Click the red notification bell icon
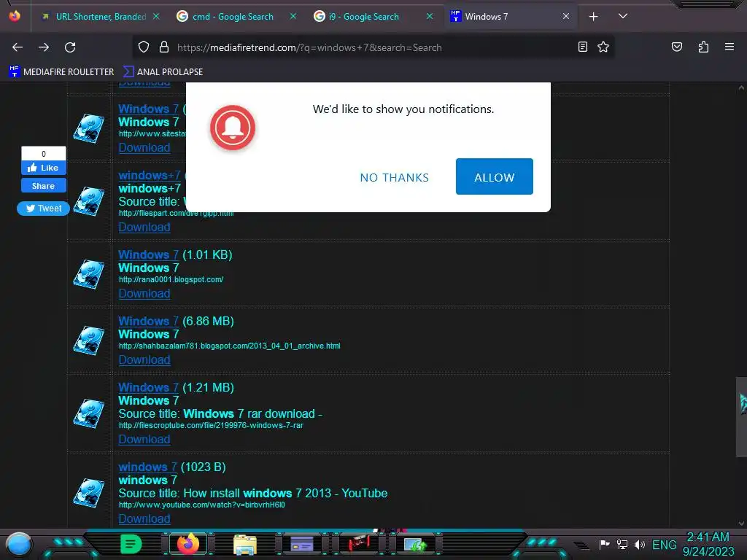Screen dimensions: 747x560 pos(233,128)
